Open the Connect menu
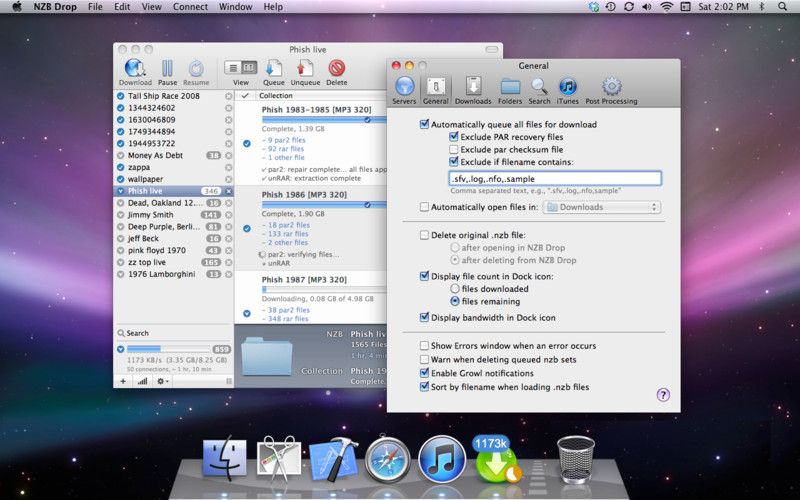 190,7
